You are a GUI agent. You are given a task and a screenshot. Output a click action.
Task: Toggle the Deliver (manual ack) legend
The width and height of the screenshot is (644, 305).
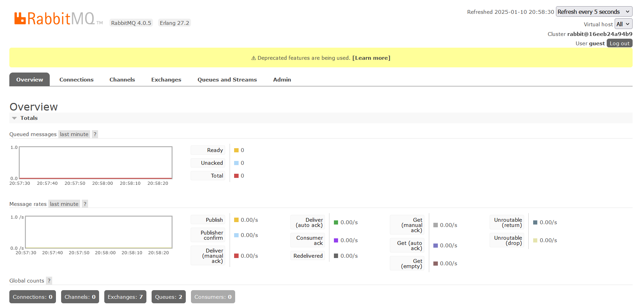tap(208, 256)
